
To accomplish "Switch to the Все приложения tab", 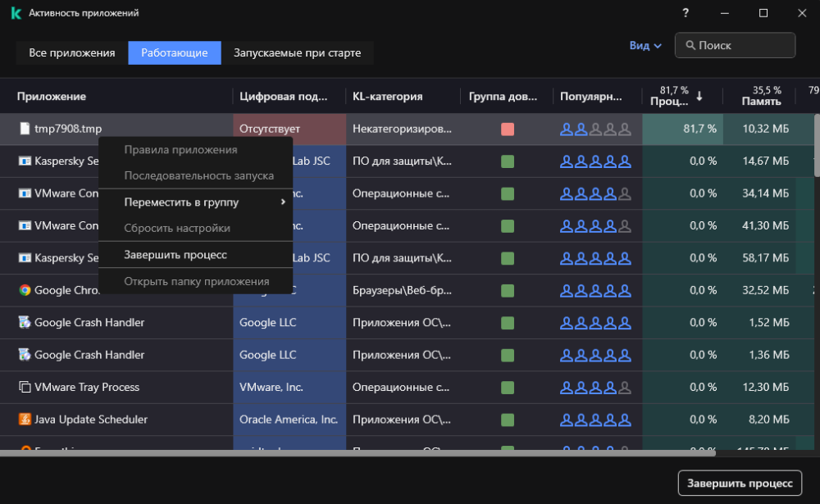I will click(72, 53).
